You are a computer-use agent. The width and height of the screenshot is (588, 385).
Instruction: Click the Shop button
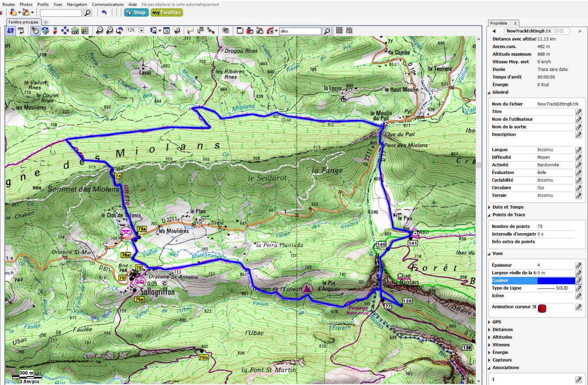pyautogui.click(x=136, y=12)
